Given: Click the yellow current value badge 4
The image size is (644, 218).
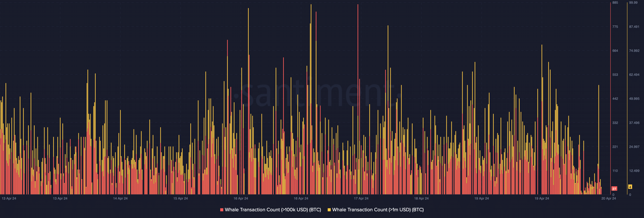Looking at the screenshot, I should pyautogui.click(x=630, y=187).
